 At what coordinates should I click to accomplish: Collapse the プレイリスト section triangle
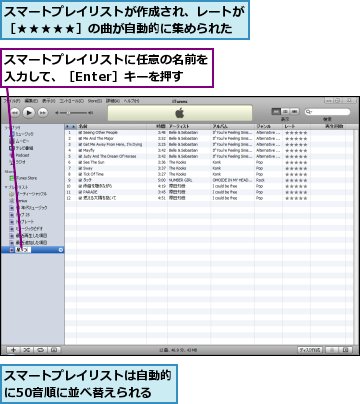6,187
